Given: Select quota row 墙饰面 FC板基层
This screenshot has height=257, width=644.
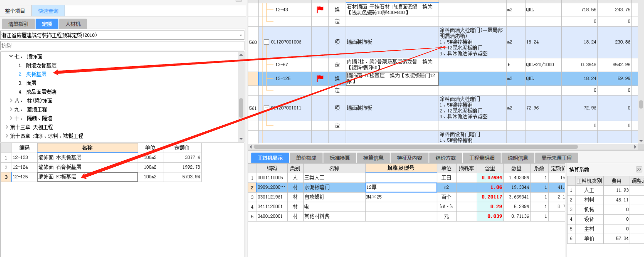Looking at the screenshot, I should (x=88, y=177).
